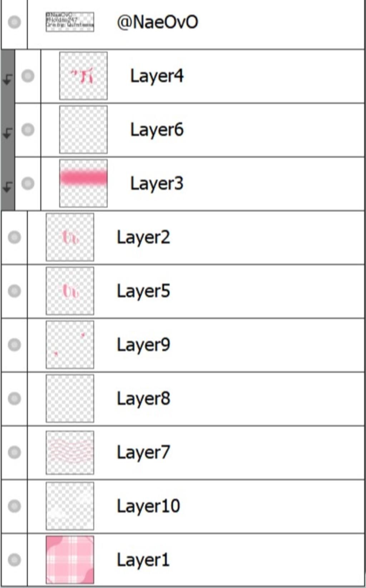Select Layer4 thumbnail with pink marks
366x588 pixels.
click(83, 76)
